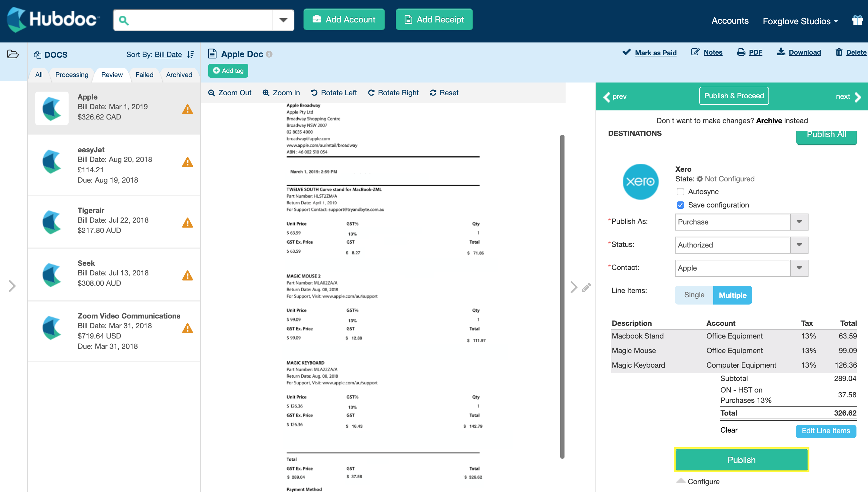This screenshot has width=868, height=492.
Task: Click the Tigerair row warning icon
Action: (x=188, y=223)
